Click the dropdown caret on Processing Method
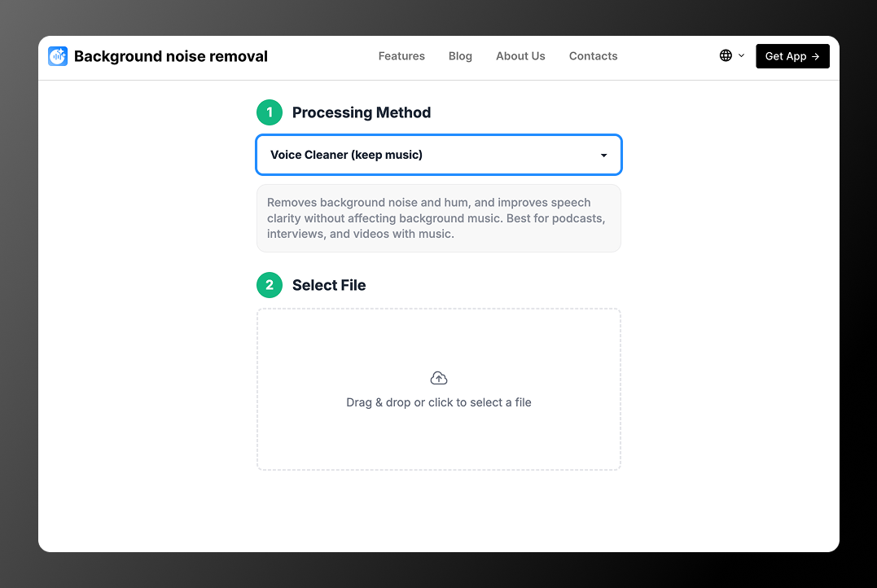The image size is (877, 588). pos(603,155)
